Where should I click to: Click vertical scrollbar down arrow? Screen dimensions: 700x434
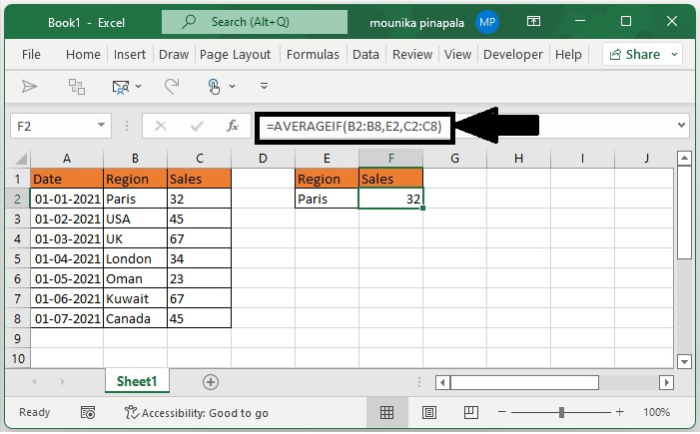point(684,361)
